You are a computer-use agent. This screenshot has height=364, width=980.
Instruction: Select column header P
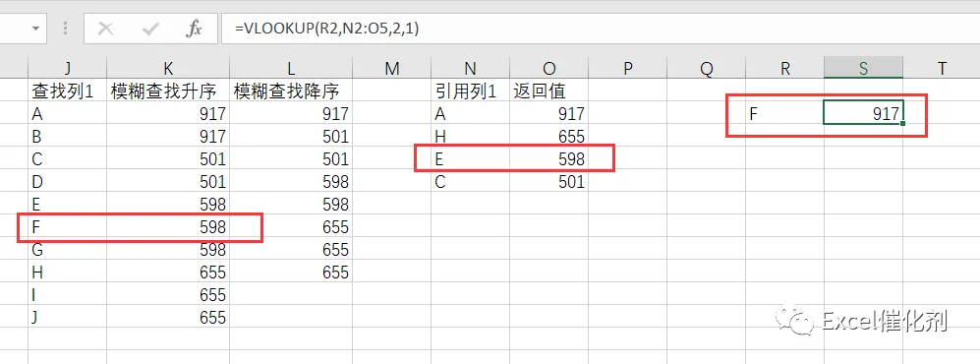click(627, 68)
